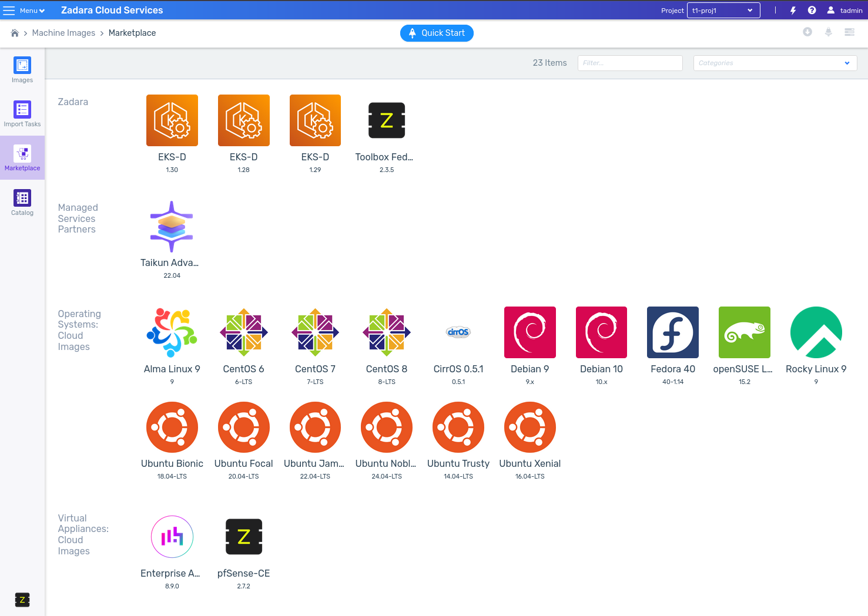Open the help question mark icon

(812, 11)
